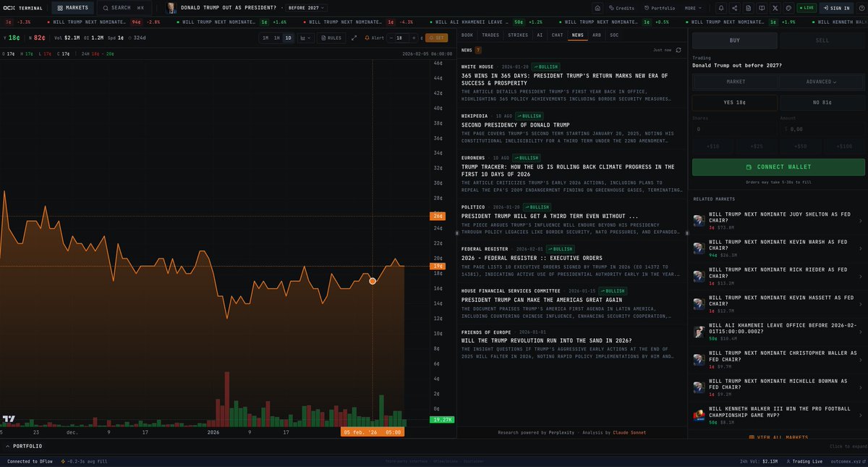Open the document icon in top bar

click(749, 8)
